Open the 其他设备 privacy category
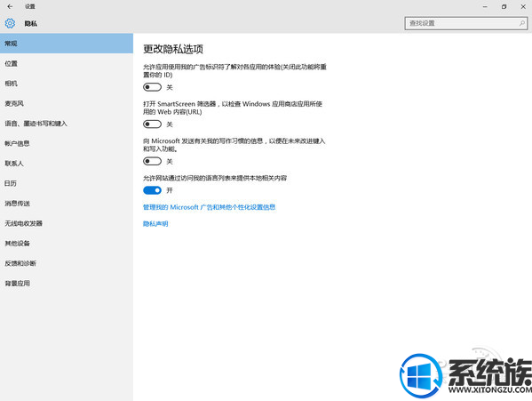This screenshot has width=532, height=401. pos(67,244)
